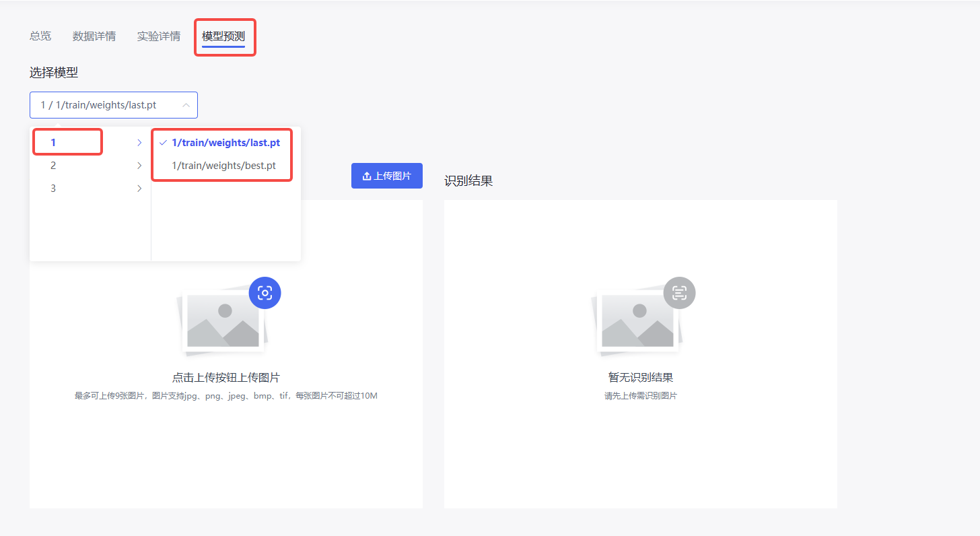This screenshot has width=980, height=536.
Task: Choose 1/train/weights/last.pt model
Action: point(225,143)
